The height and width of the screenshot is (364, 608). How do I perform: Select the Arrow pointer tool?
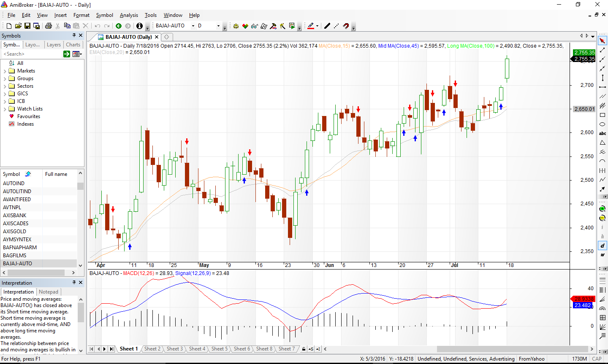click(x=603, y=40)
